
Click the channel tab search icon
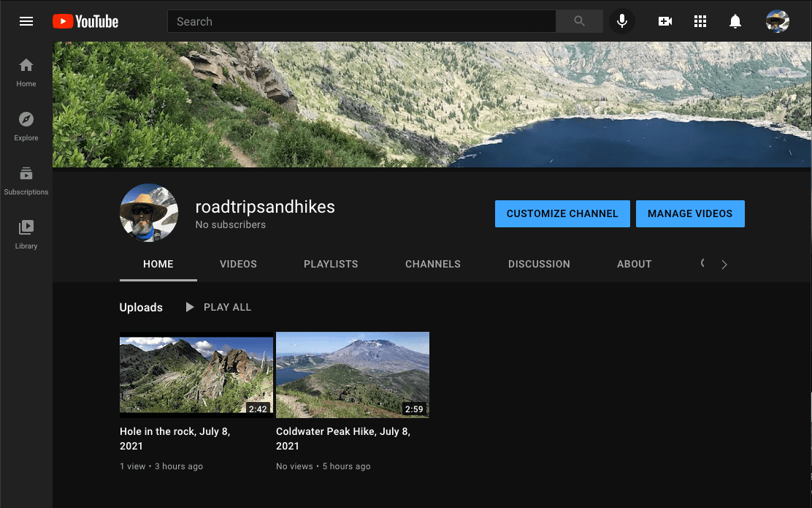point(702,263)
